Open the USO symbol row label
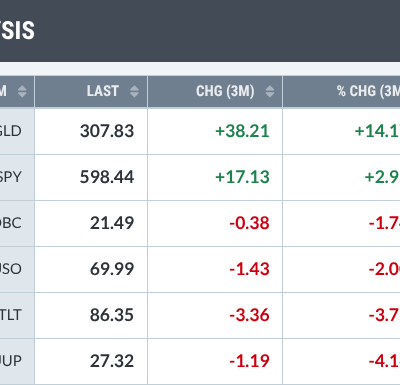Image resolution: width=400 pixels, height=385 pixels. coord(10,269)
